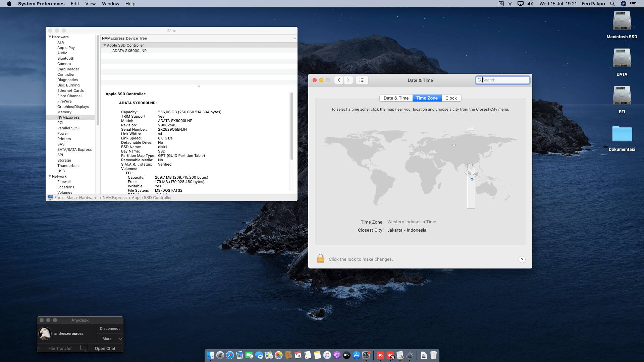Open the Window menu
This screenshot has width=644, height=362.
110,4
